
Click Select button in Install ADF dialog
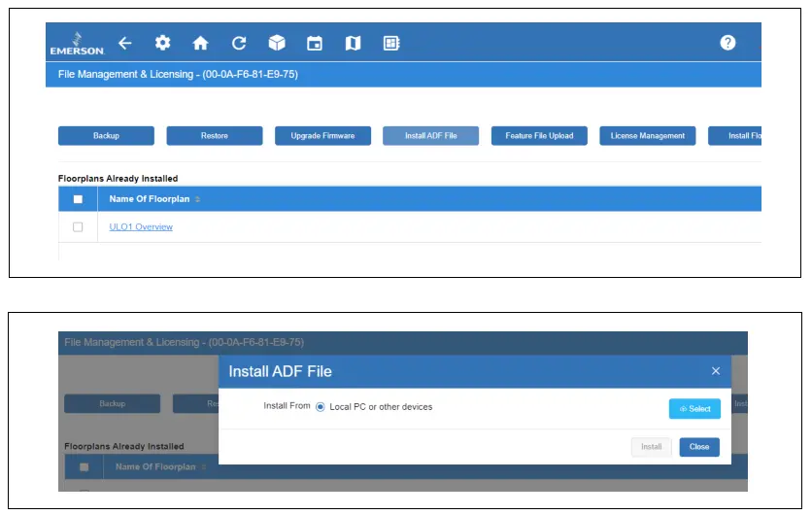pyautogui.click(x=694, y=409)
